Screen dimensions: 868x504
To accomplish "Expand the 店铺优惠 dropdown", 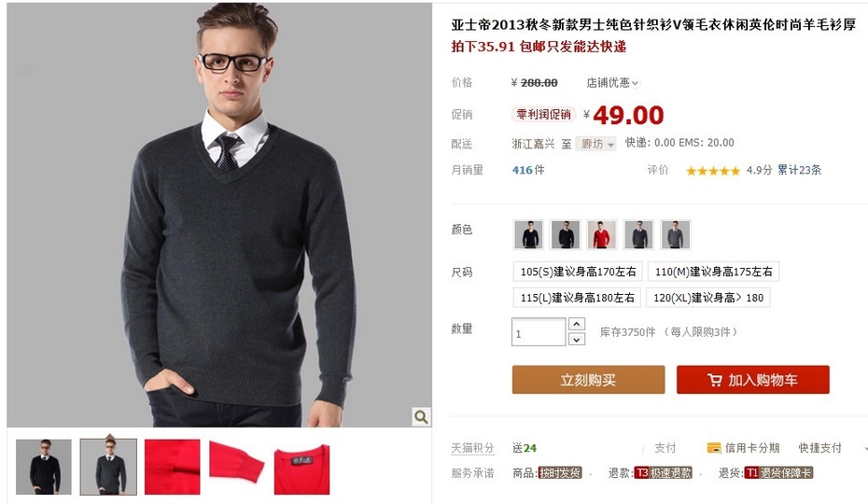I will tap(612, 82).
